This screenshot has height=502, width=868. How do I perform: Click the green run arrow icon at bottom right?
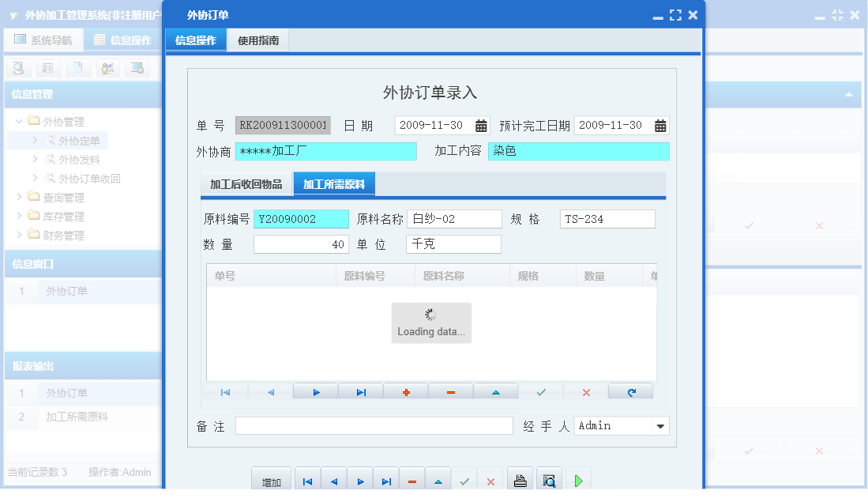[x=577, y=478]
